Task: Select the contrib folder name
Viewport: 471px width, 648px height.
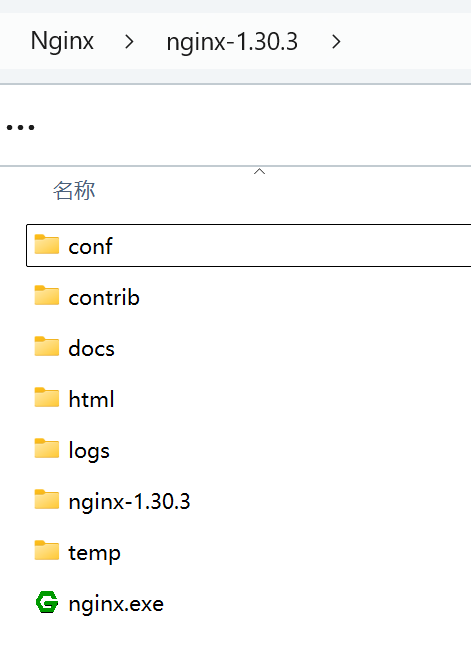Action: (104, 297)
